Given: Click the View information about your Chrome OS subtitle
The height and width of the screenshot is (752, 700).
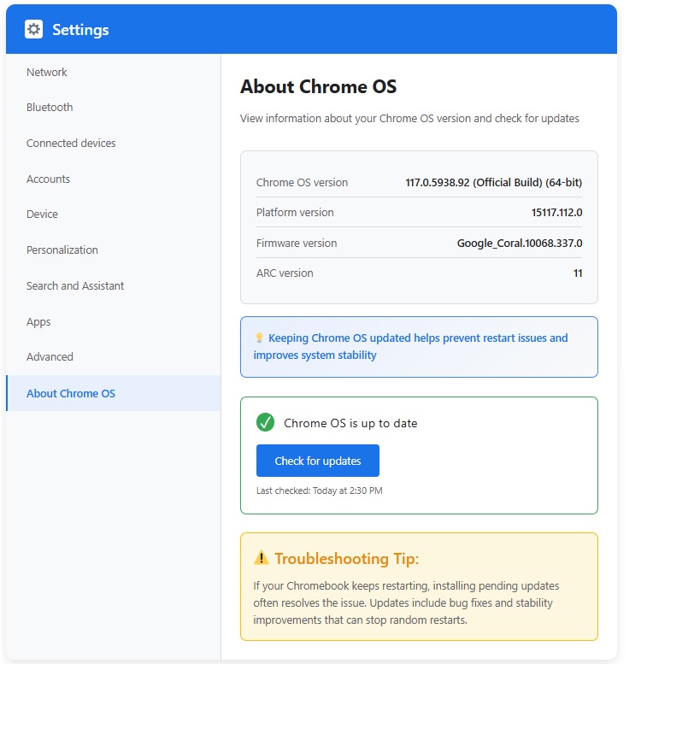Looking at the screenshot, I should [409, 119].
